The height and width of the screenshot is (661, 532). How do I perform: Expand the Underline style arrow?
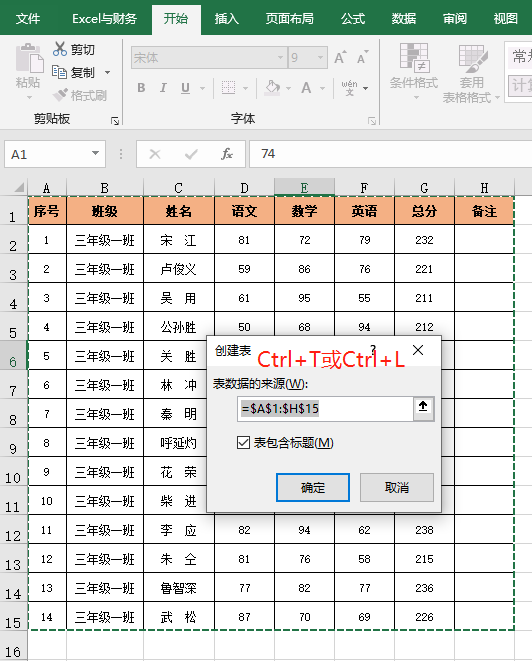[x=202, y=88]
